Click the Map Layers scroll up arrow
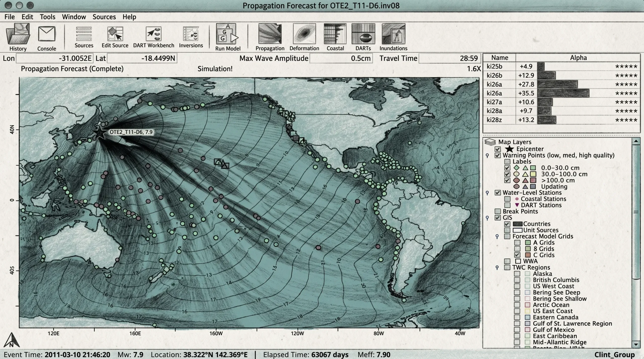This screenshot has height=359, width=644. click(x=636, y=141)
